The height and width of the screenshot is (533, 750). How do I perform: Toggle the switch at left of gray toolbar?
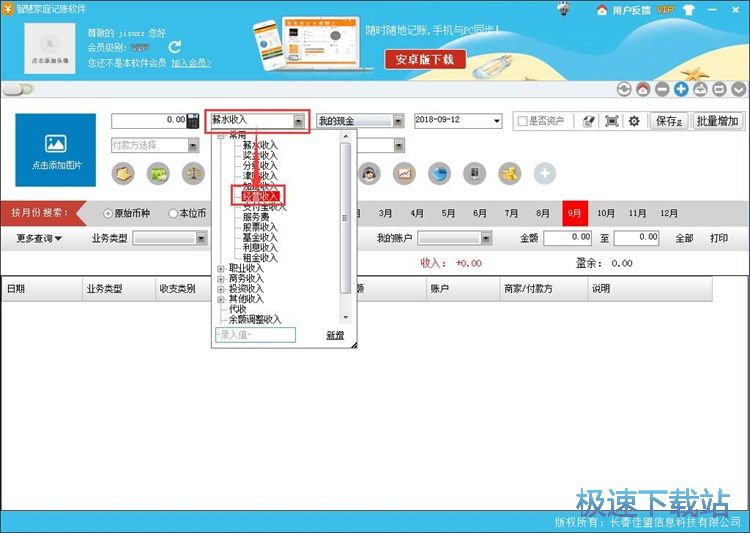click(18, 89)
